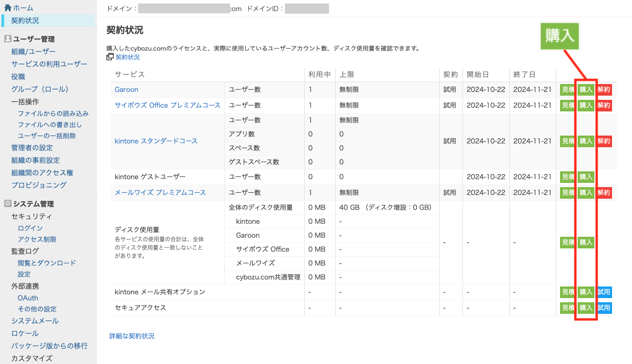Click the red 解約 button for Garoon
The height and width of the screenshot is (364, 632).
(604, 90)
